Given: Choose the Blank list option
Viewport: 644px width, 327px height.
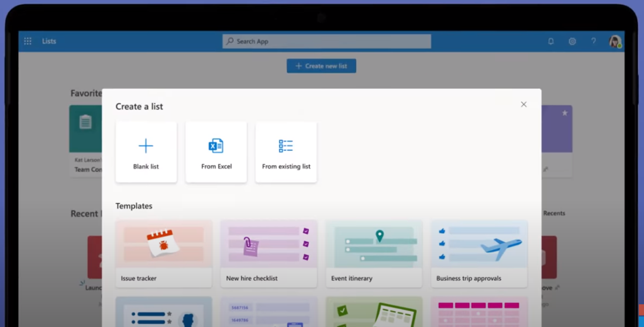Looking at the screenshot, I should (x=146, y=152).
